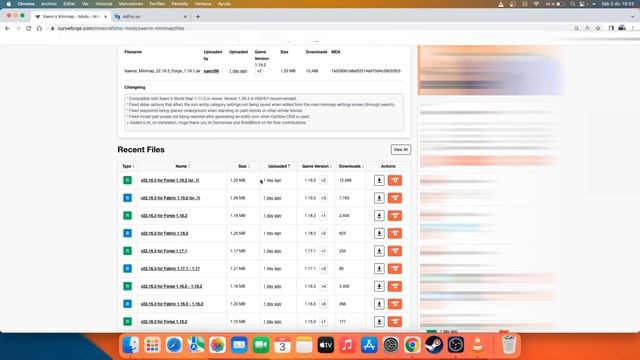Viewport: 640px width, 360px height.
Task: Download the v22.16.3 for Forge 1.15.2 file
Action: pyautogui.click(x=379, y=322)
